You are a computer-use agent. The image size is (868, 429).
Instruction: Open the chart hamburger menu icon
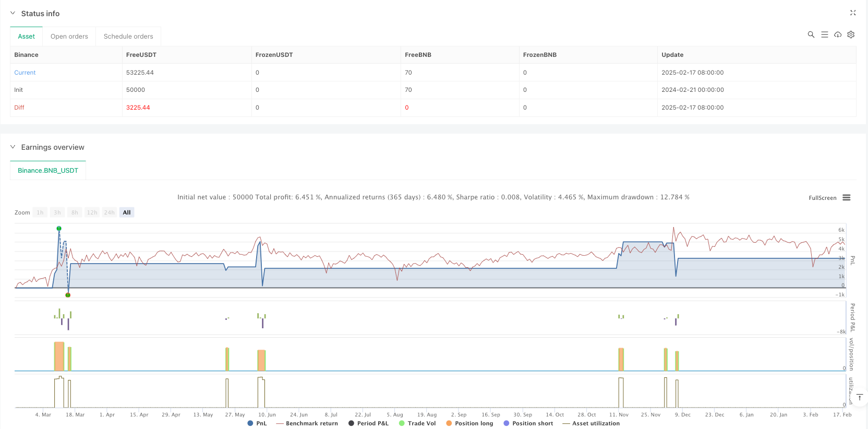pyautogui.click(x=847, y=198)
